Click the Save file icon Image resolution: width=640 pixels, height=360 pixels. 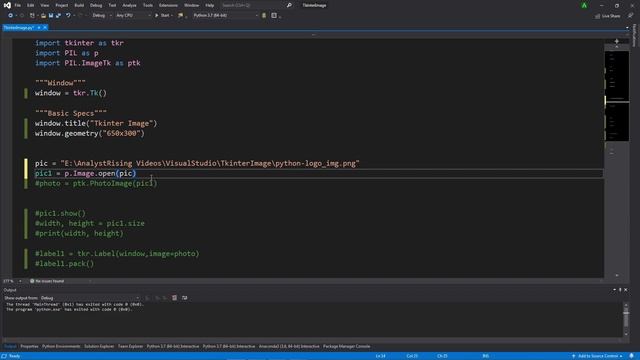(x=51, y=16)
